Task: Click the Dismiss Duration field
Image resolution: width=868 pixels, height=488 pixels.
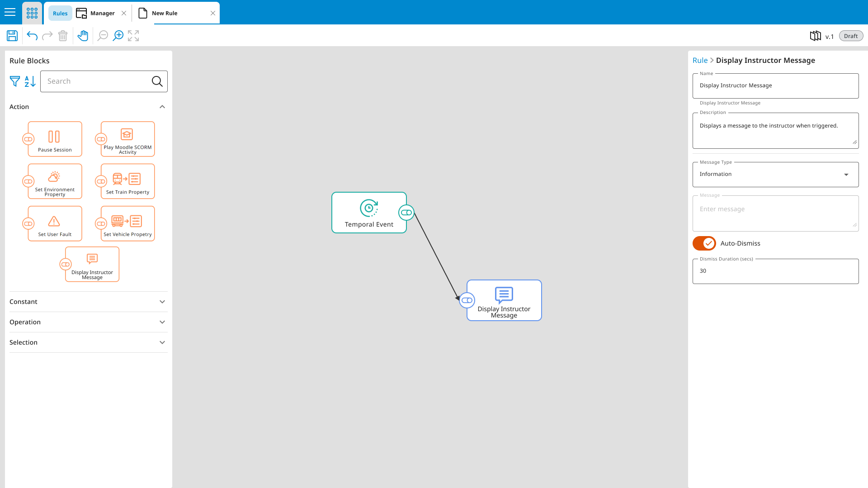Action: (775, 271)
